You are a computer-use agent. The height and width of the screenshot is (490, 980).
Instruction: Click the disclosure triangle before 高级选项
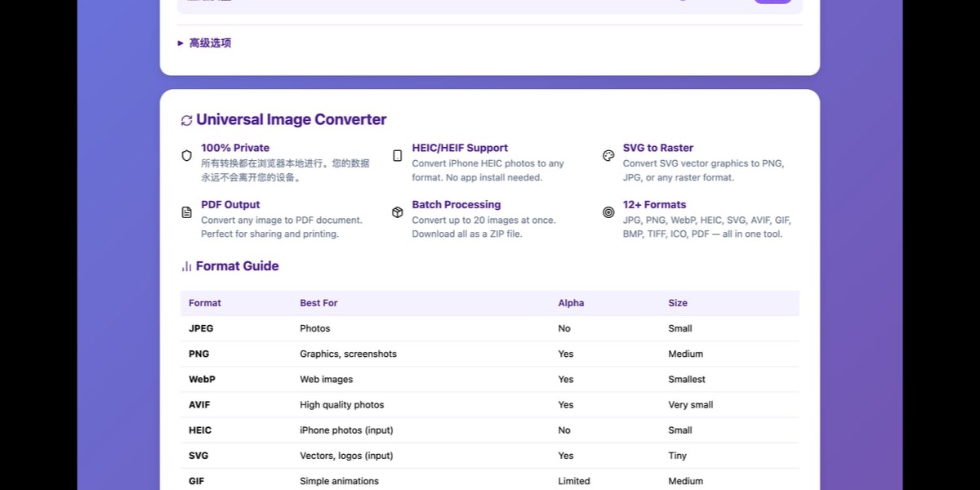[x=180, y=42]
